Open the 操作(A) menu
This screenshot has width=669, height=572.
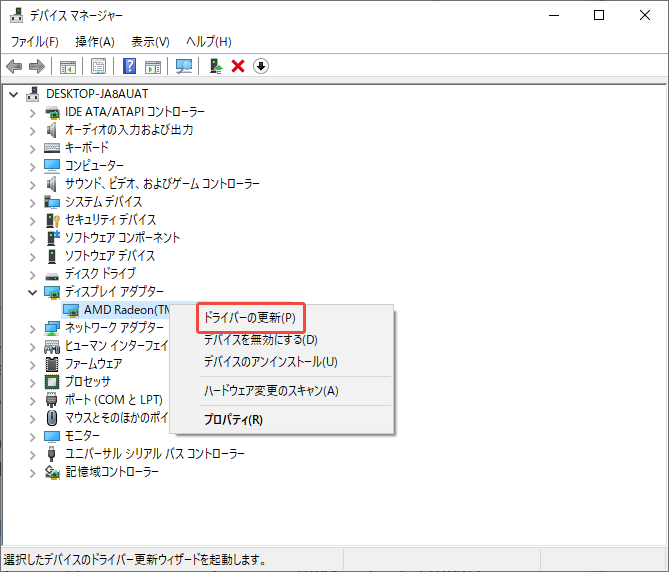pyautogui.click(x=95, y=42)
